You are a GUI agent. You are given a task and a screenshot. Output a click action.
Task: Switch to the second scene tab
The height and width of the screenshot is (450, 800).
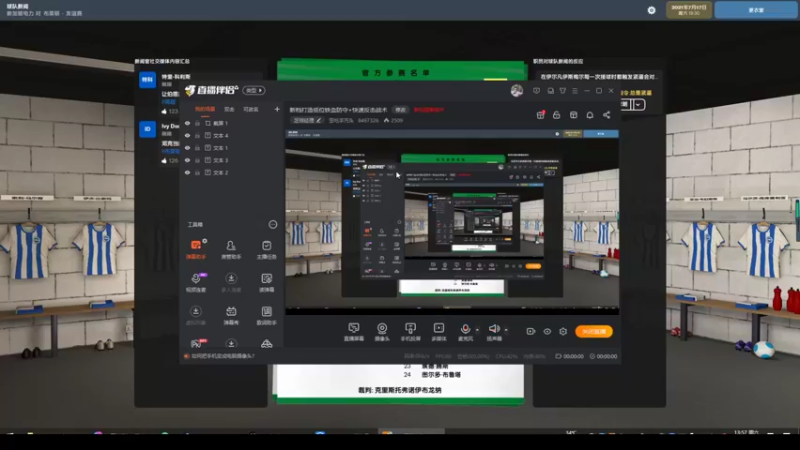tap(229, 109)
